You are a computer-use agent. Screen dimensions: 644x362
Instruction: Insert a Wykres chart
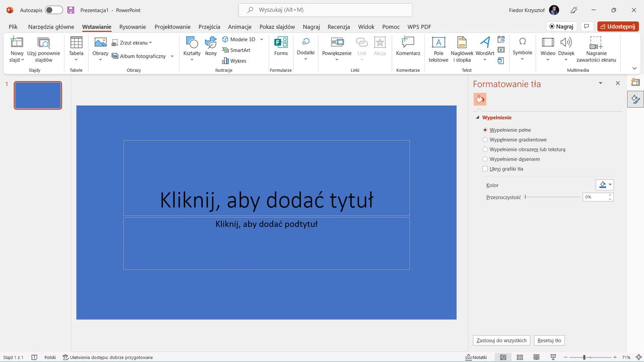click(235, 60)
